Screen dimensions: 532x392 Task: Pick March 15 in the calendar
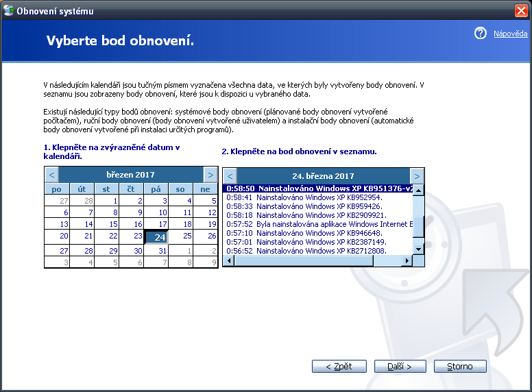106,224
